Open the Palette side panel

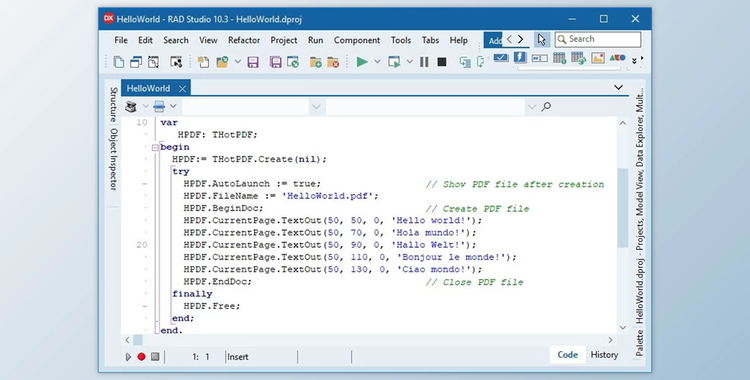point(640,343)
